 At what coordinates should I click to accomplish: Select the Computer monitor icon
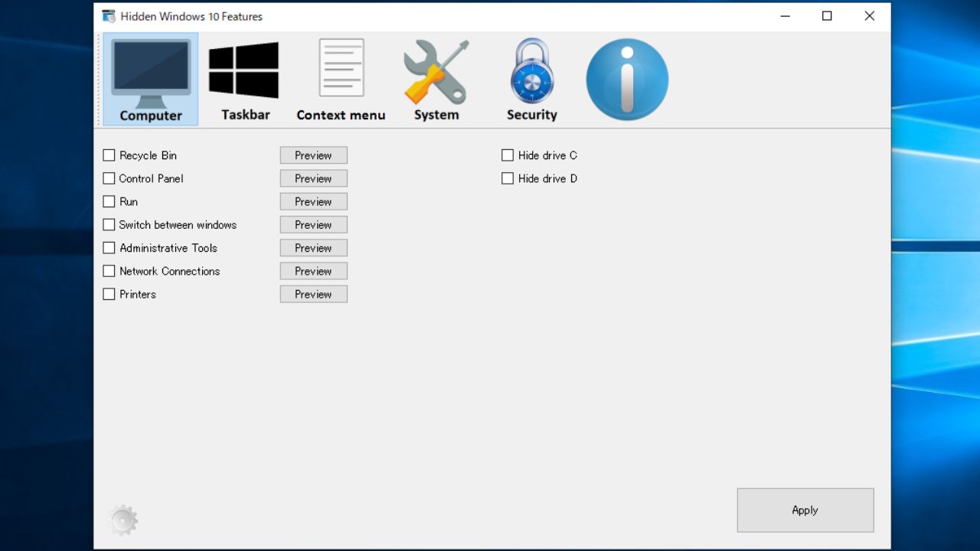[x=151, y=79]
